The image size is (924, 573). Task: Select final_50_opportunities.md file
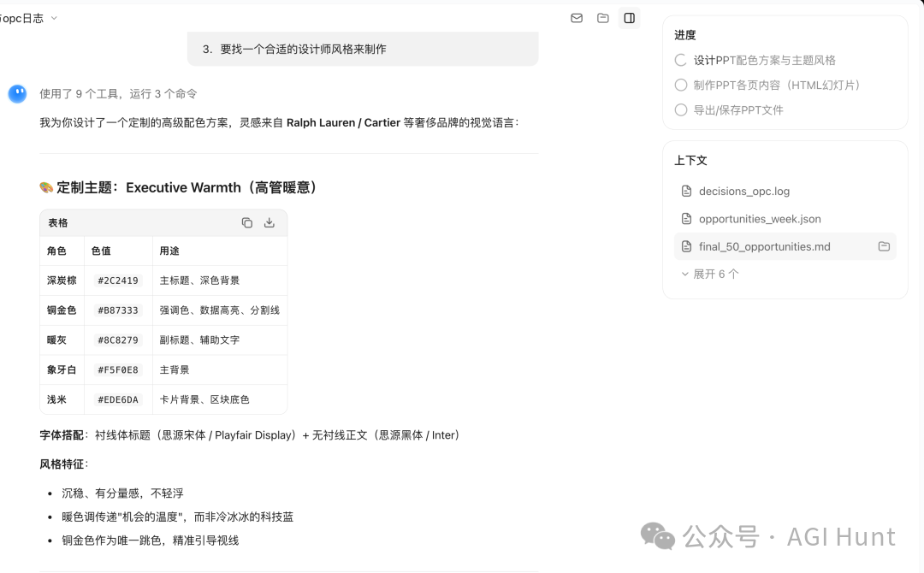pyautogui.click(x=785, y=247)
